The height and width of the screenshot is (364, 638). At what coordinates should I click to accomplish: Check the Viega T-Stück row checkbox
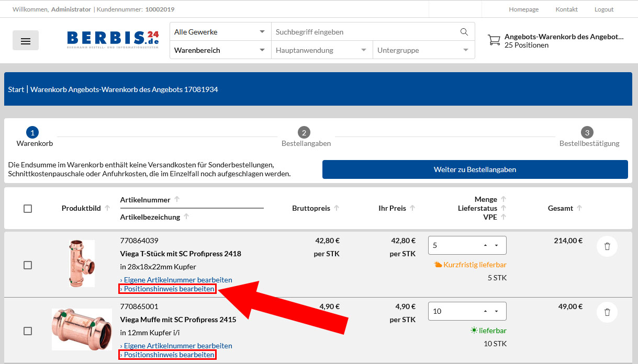pyautogui.click(x=28, y=265)
